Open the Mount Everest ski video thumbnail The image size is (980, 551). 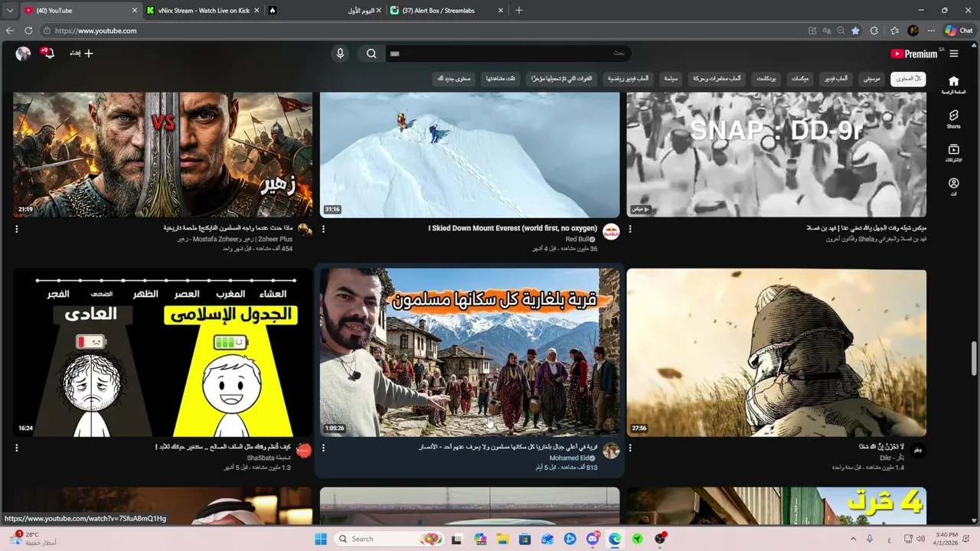click(x=469, y=155)
